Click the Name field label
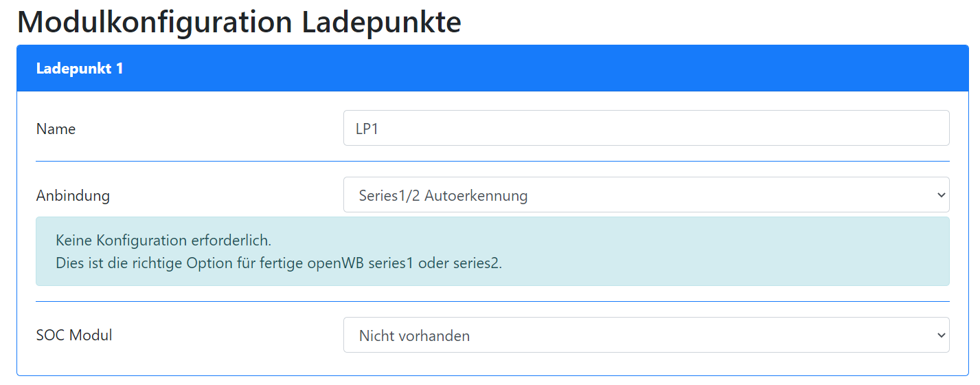Screen dimensions: 980x385 56,129
